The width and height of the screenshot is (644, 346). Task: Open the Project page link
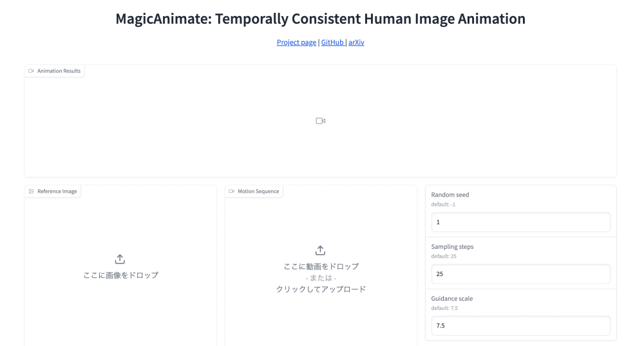click(x=296, y=42)
